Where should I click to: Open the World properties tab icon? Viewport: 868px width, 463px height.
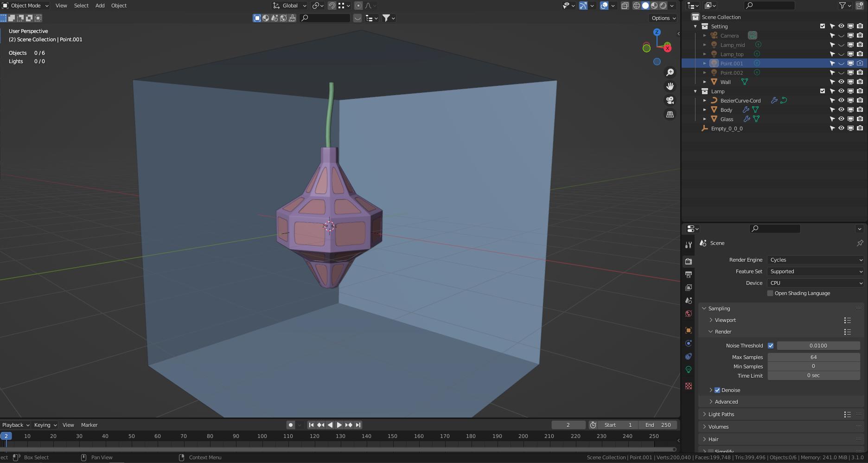(x=689, y=314)
